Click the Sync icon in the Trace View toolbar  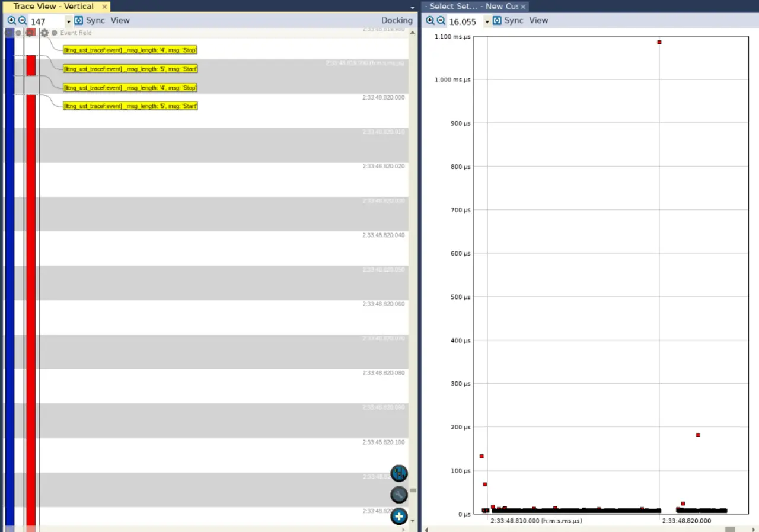tap(79, 21)
